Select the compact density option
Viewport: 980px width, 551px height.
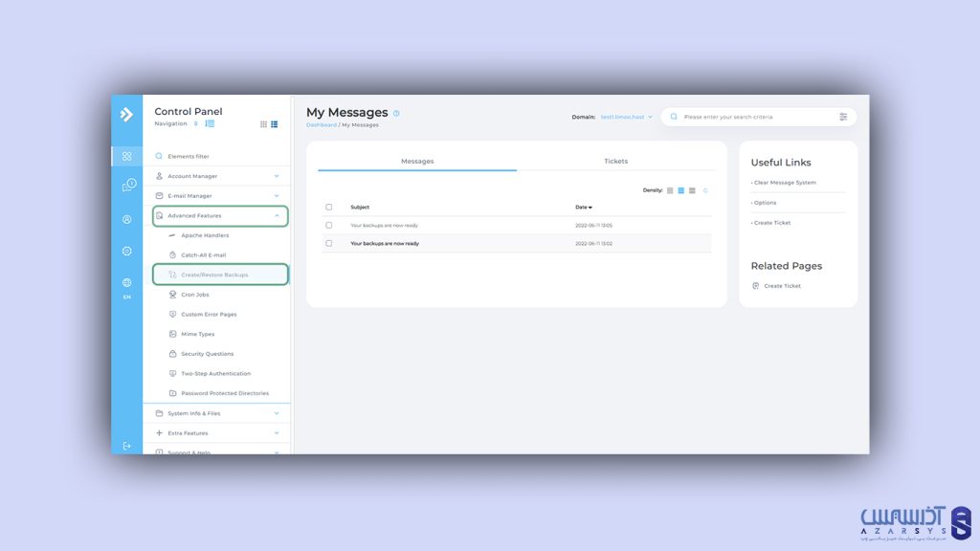click(670, 190)
